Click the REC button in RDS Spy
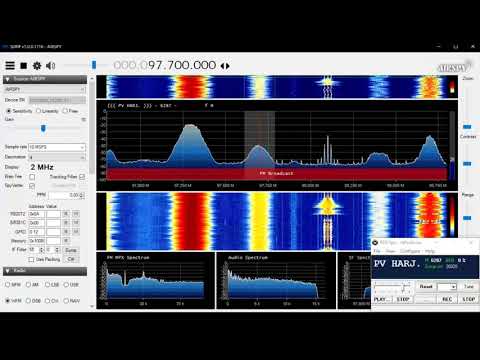Viewport: 480px width, 360px height. click(447, 299)
